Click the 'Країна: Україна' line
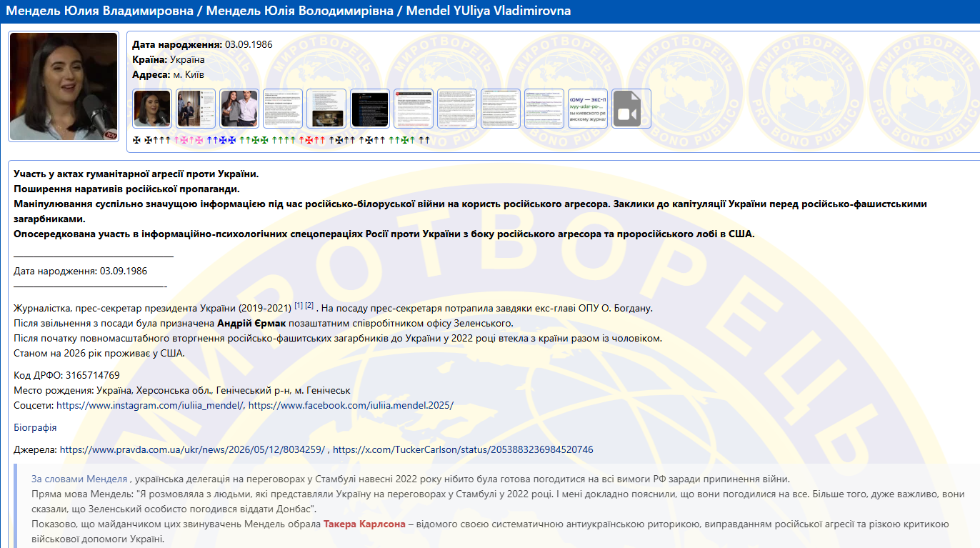980x548 pixels. coord(169,59)
